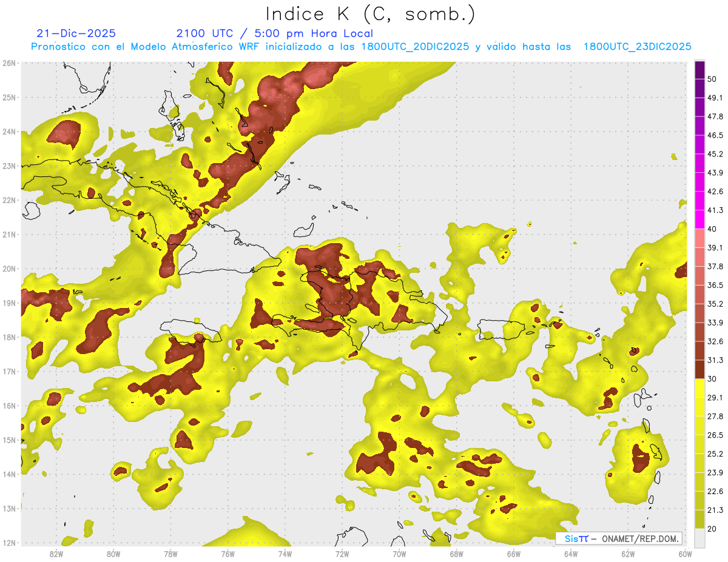This screenshot has width=728, height=562.
Task: Click the "68W" longitude label
Action: click(457, 554)
